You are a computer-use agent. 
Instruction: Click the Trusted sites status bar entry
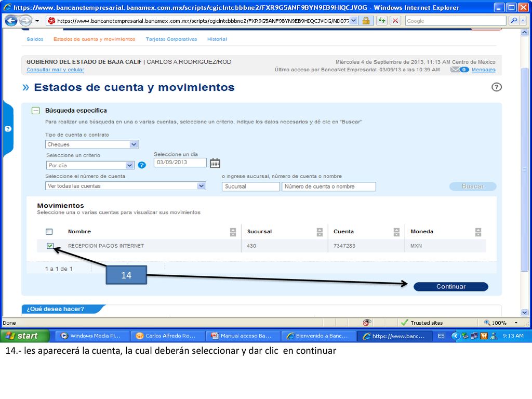(422, 323)
